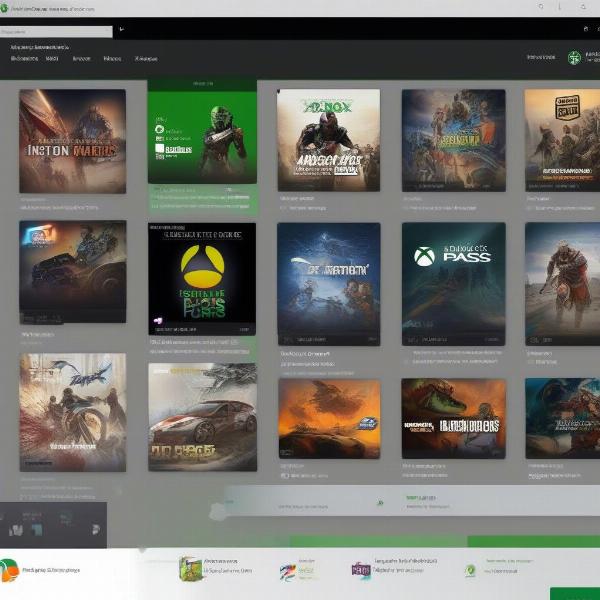Viewport: 600px width, 600px height.
Task: Open the INSTON game tile
Action: (x=72, y=141)
